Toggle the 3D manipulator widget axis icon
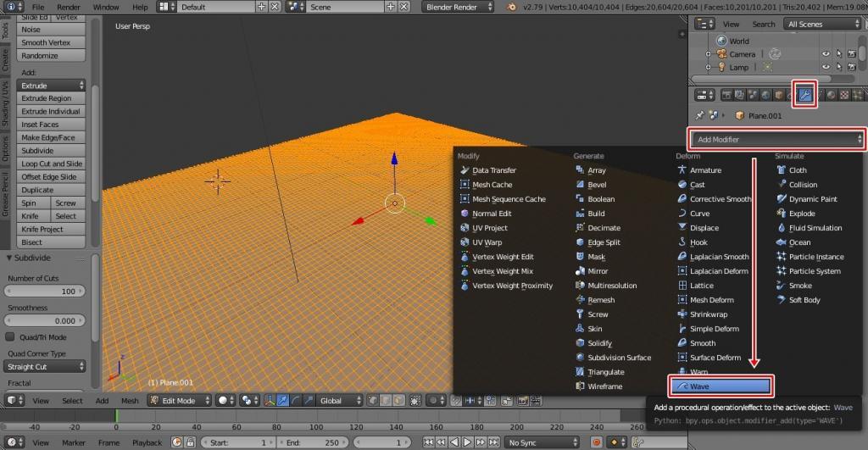Image resolution: width=868 pixels, height=450 pixels. [x=270, y=400]
